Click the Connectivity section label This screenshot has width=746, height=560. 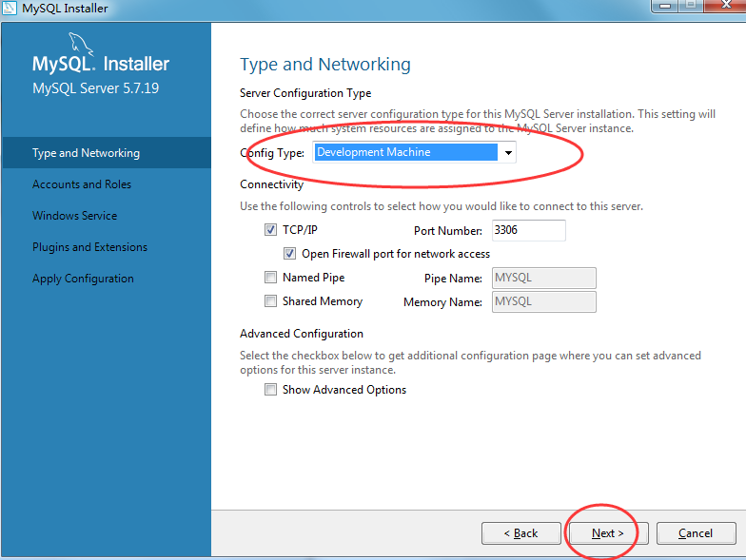(272, 184)
